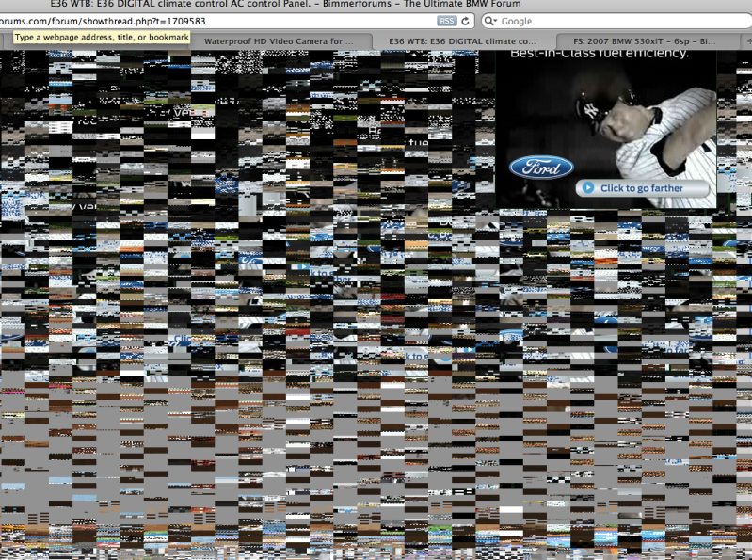Select the 'E36 WTB: E36 DIGITAL climate c...' tab

462,41
